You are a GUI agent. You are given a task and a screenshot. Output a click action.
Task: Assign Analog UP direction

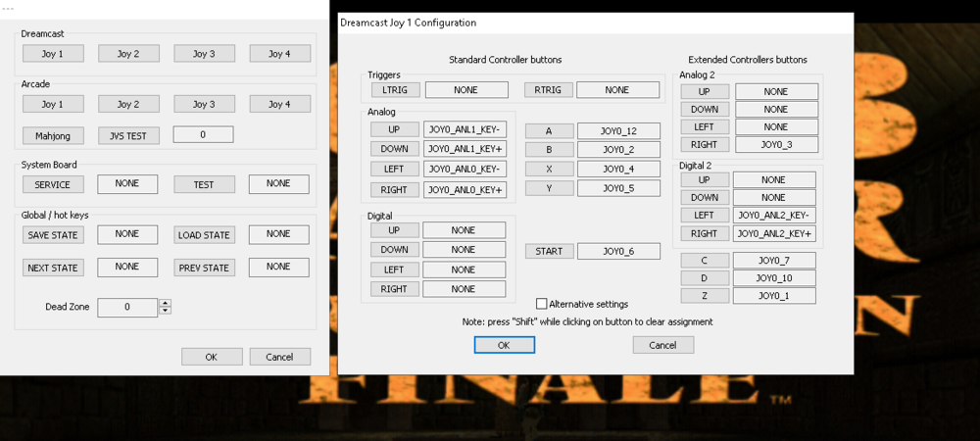(x=394, y=129)
